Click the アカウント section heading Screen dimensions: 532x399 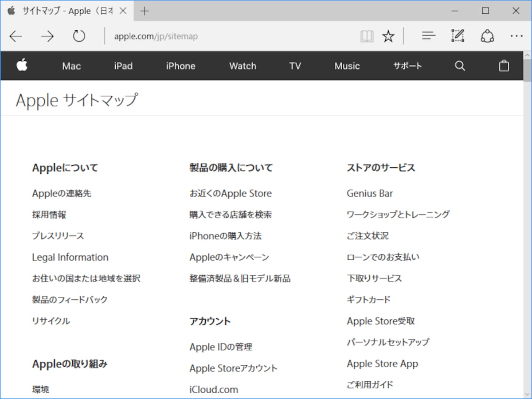[210, 321]
